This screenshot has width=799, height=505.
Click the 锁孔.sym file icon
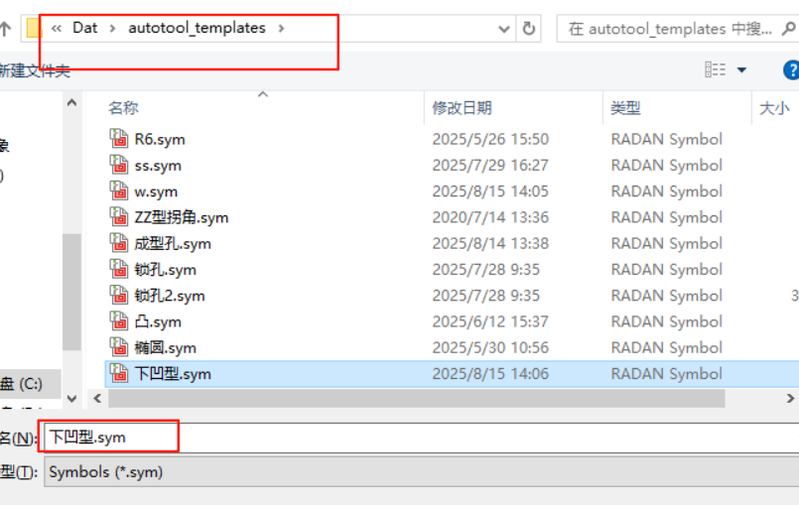pos(119,269)
